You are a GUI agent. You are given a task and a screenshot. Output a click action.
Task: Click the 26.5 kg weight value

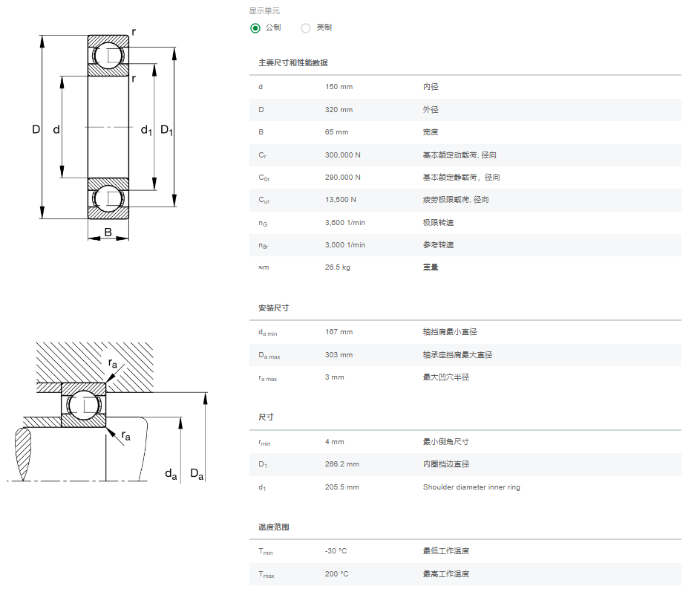pyautogui.click(x=338, y=267)
